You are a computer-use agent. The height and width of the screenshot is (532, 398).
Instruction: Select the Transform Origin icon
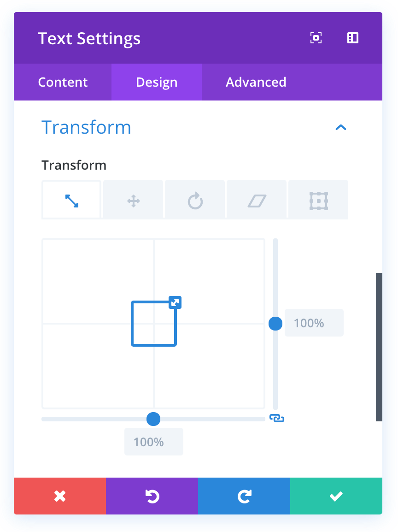point(318,201)
